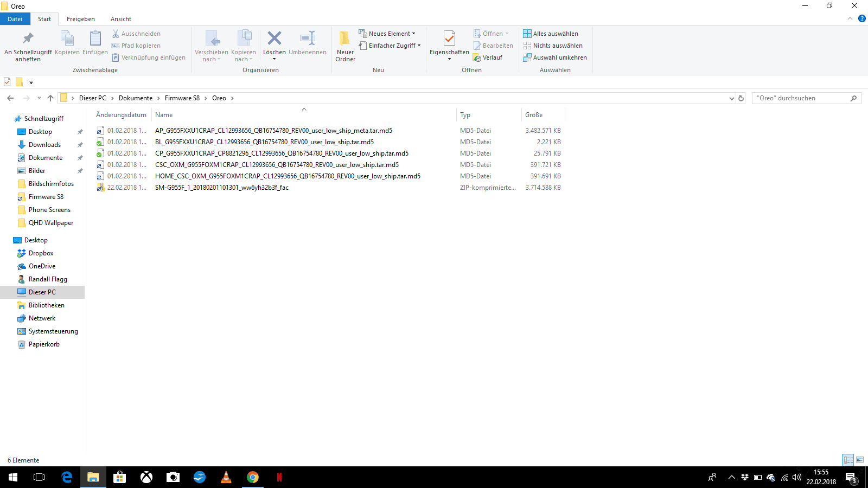The height and width of the screenshot is (488, 868).
Task: Click the Löschen delete X icon
Action: [275, 38]
